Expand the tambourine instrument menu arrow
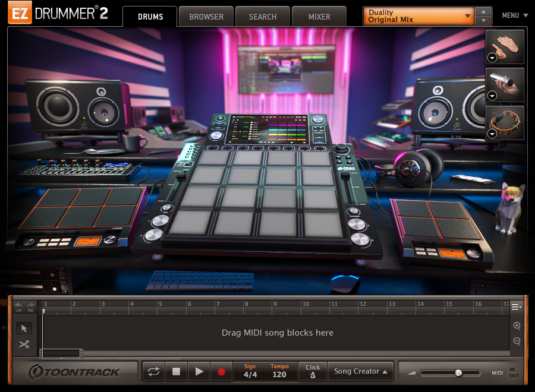The width and height of the screenshot is (535, 392). (492, 134)
